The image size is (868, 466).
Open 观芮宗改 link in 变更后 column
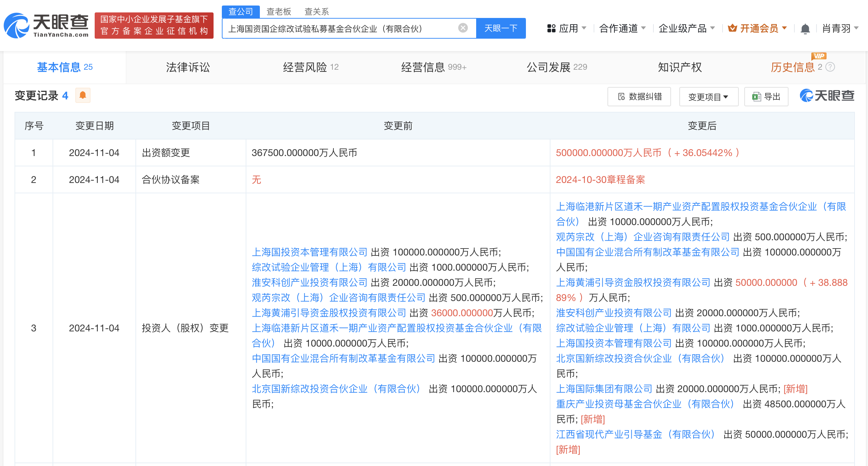click(x=643, y=237)
